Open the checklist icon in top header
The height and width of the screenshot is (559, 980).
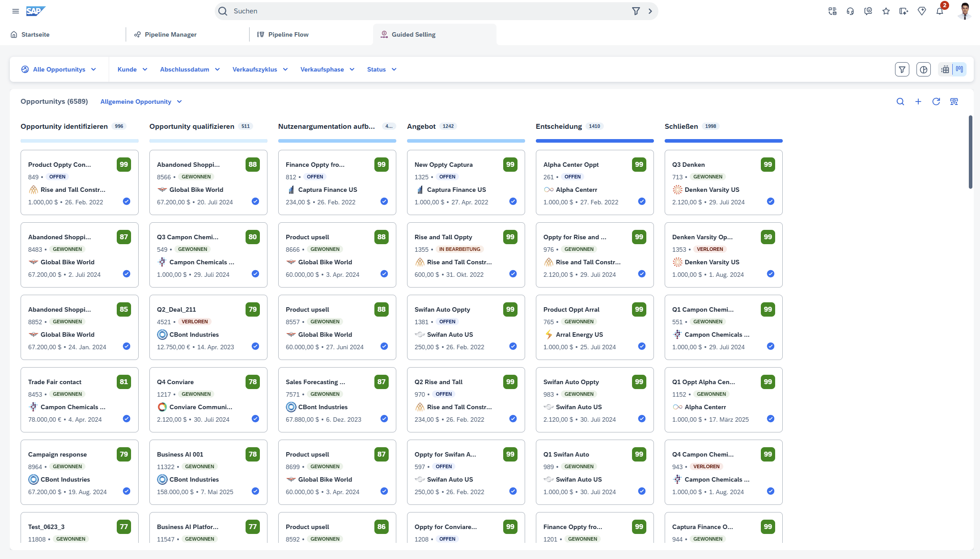point(832,11)
